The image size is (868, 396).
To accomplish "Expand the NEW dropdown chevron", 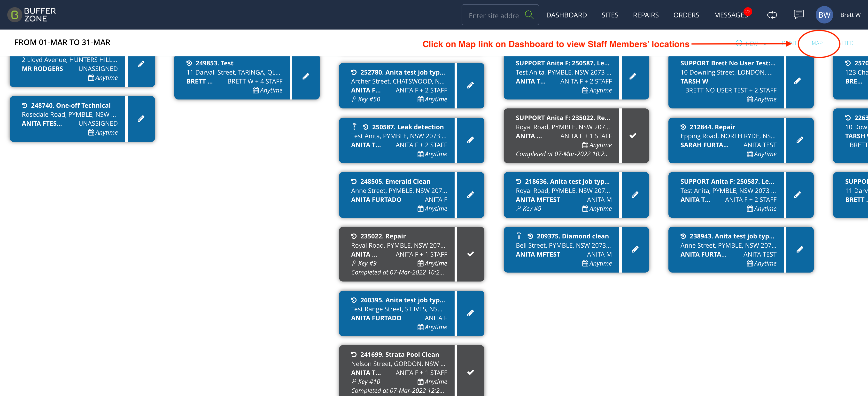I will pyautogui.click(x=765, y=43).
